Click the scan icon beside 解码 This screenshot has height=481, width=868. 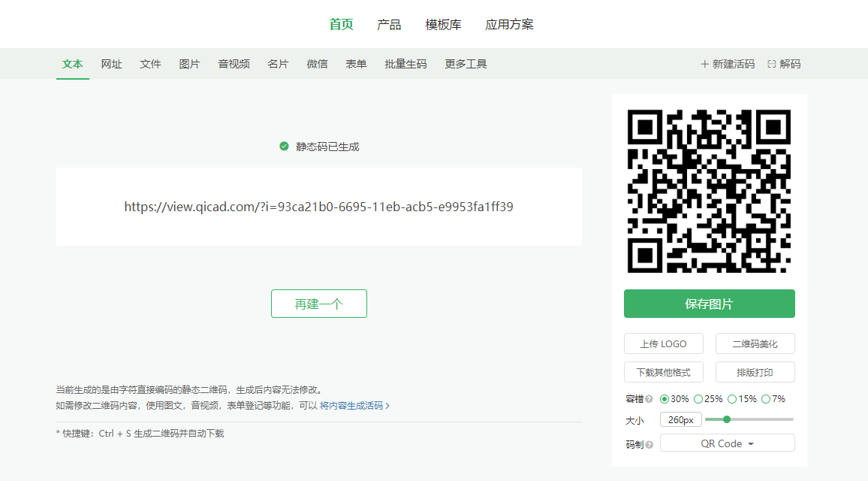(x=771, y=65)
